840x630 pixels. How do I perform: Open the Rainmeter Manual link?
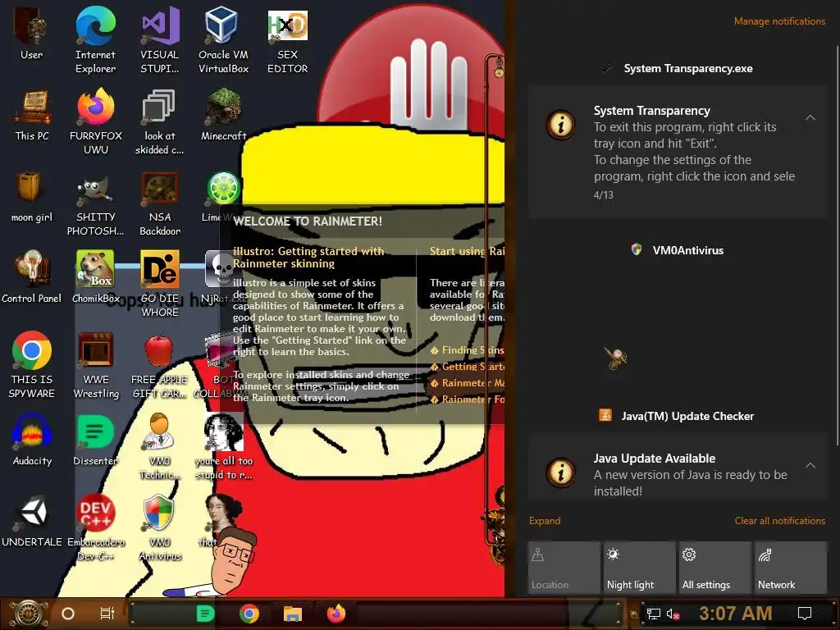click(x=467, y=383)
